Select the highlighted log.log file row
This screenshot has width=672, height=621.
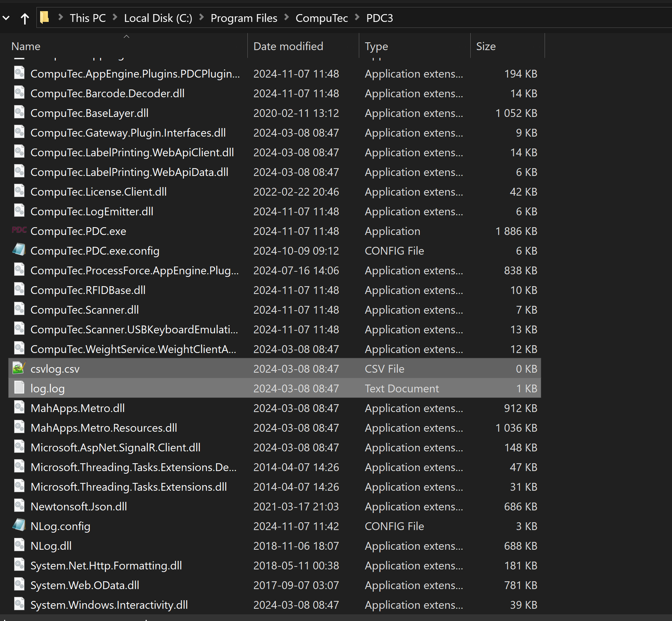click(149, 388)
